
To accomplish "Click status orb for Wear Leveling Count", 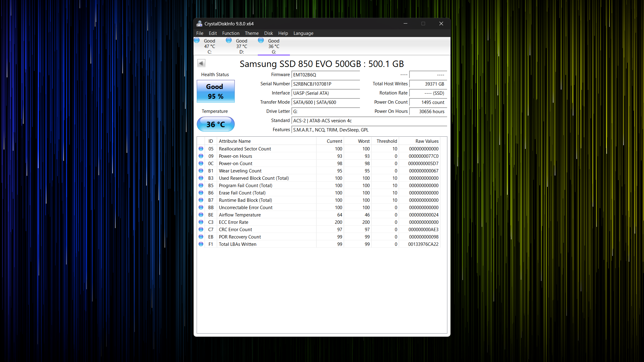I will click(x=201, y=171).
